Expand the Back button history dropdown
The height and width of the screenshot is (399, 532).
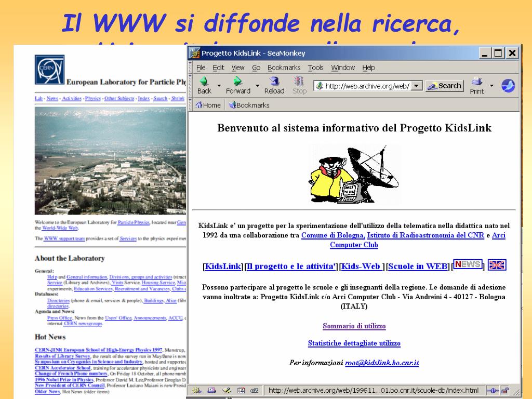coord(219,86)
